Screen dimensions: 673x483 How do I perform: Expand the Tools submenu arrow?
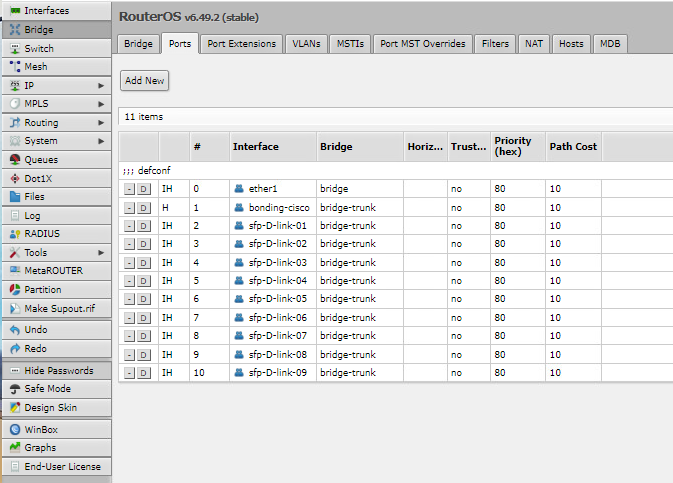[x=101, y=252]
